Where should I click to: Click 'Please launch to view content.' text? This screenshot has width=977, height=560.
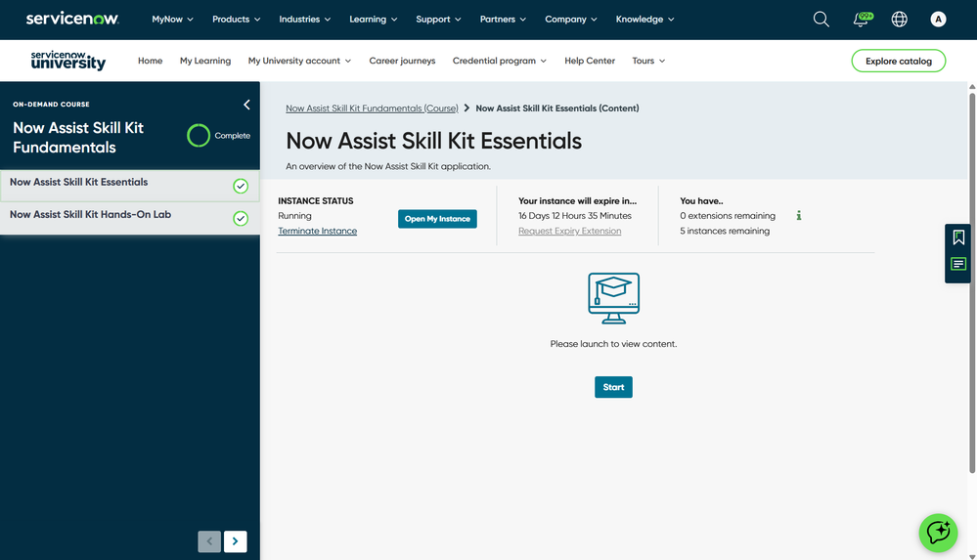(613, 344)
